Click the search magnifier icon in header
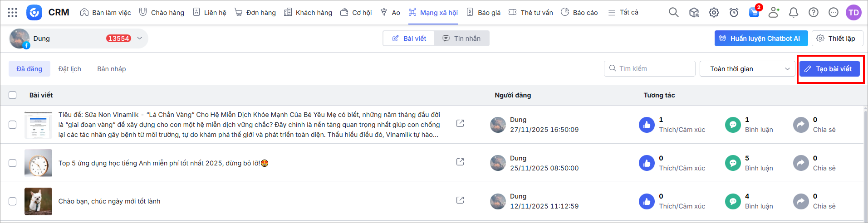This screenshot has width=868, height=223. (x=674, y=13)
